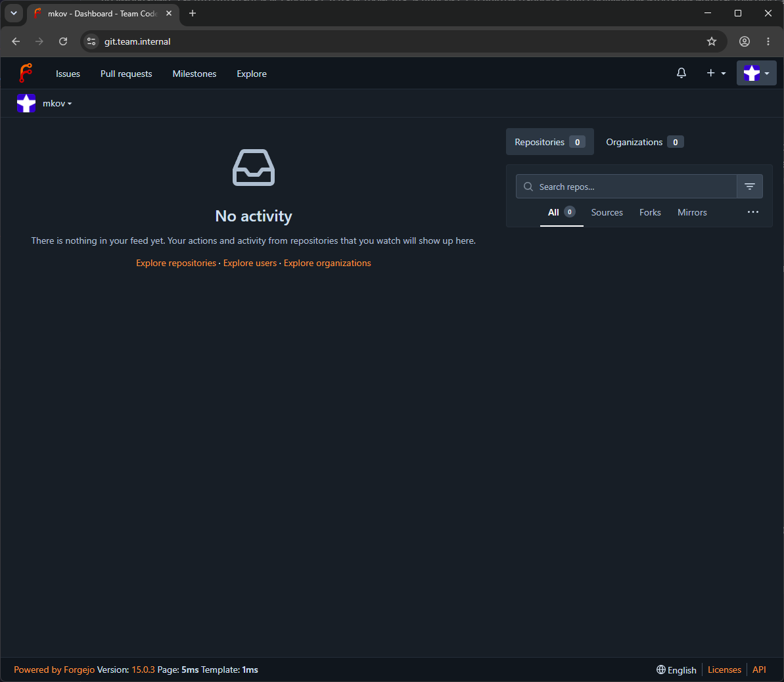The width and height of the screenshot is (784, 682).
Task: Open the Issues page
Action: pyautogui.click(x=68, y=74)
